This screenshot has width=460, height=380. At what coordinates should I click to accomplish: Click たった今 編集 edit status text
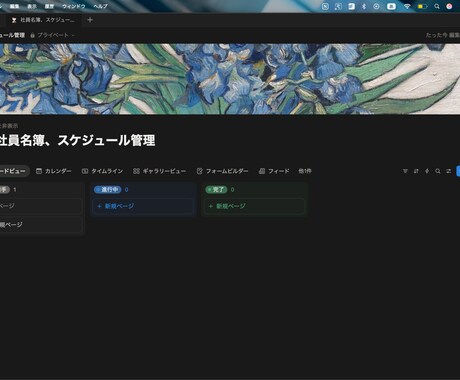tap(443, 35)
